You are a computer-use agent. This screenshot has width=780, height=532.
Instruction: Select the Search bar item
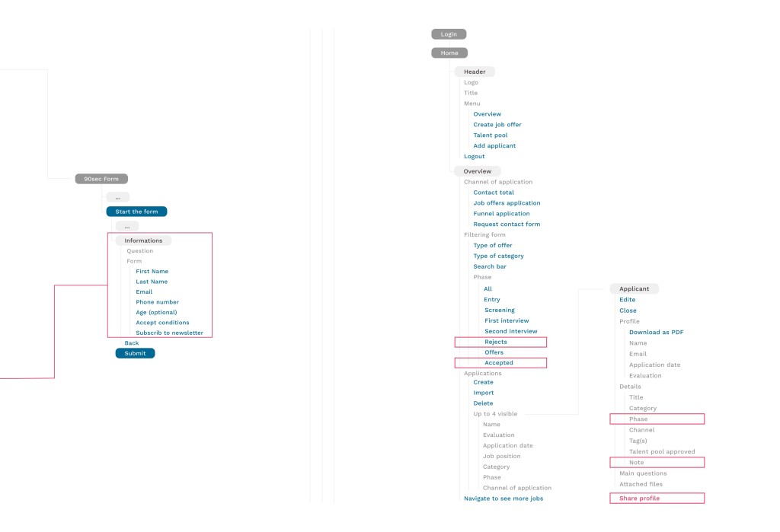(x=490, y=266)
